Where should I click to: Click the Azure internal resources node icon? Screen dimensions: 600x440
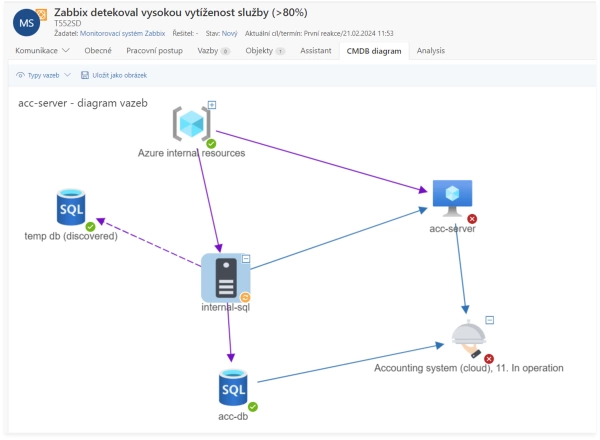click(191, 123)
